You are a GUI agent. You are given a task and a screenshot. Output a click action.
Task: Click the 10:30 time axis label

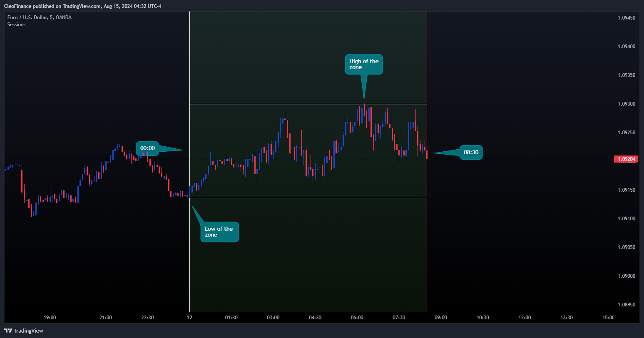click(x=483, y=318)
